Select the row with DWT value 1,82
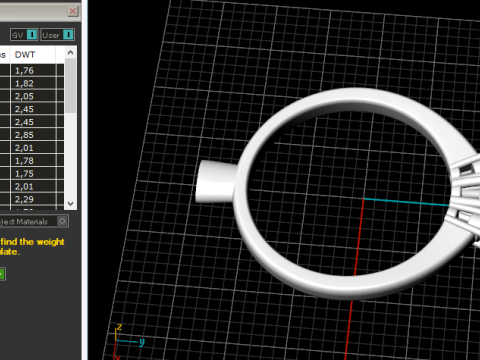This screenshot has width=480, height=360. 32,83
